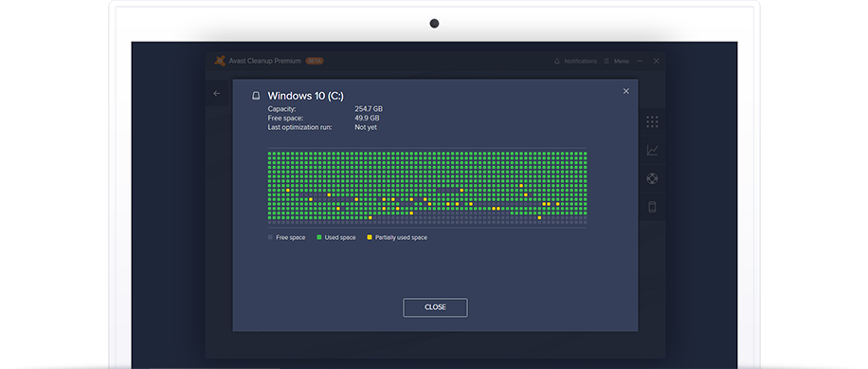
Task: Click the 49.9 GB free space value
Action: [x=367, y=118]
